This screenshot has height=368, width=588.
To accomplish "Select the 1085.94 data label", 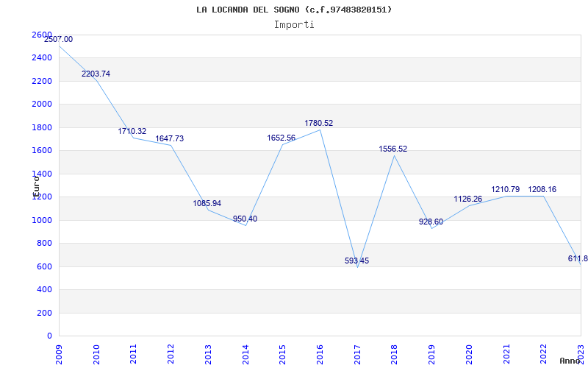I will click(x=207, y=204).
